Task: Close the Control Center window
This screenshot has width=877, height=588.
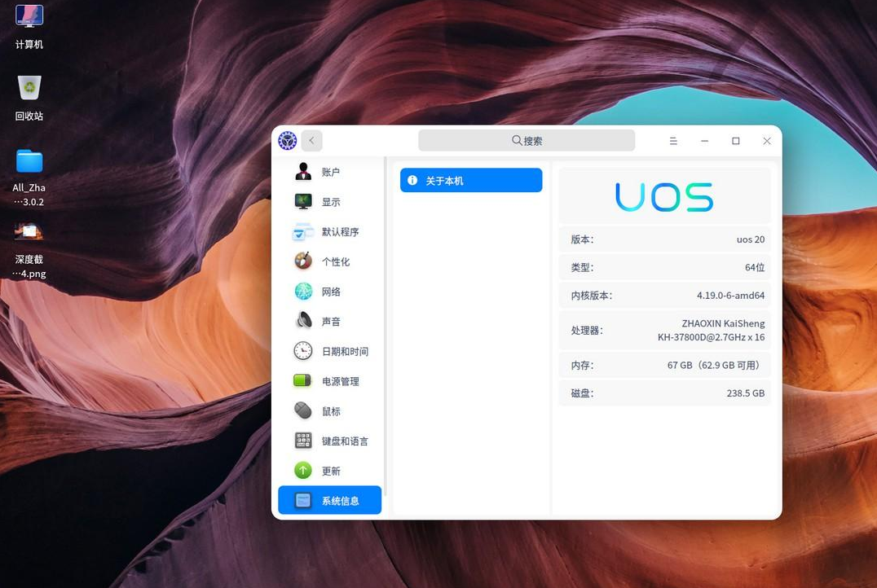Action: [x=767, y=141]
